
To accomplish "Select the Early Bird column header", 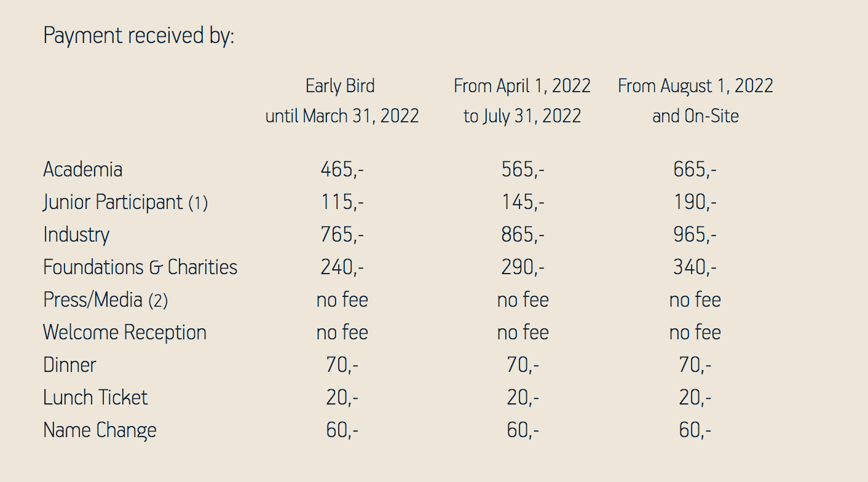I will [341, 85].
